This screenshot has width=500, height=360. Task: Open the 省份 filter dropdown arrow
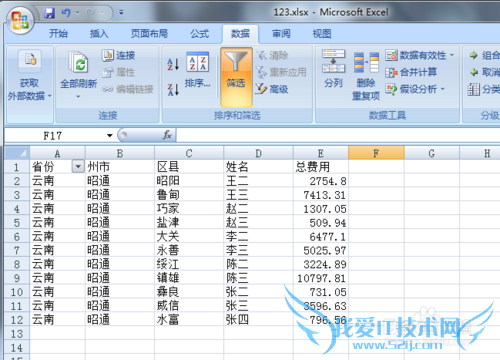tap(78, 166)
